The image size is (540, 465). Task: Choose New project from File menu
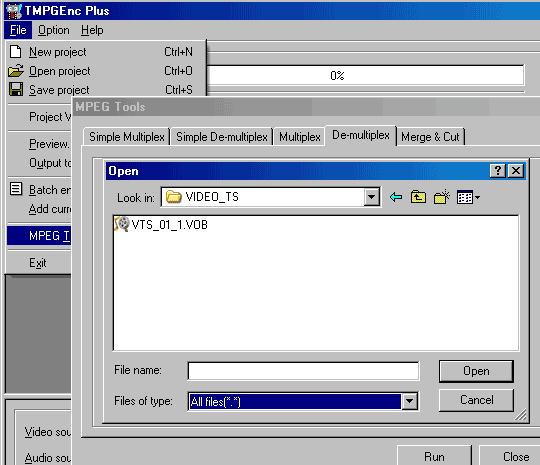tap(106, 52)
